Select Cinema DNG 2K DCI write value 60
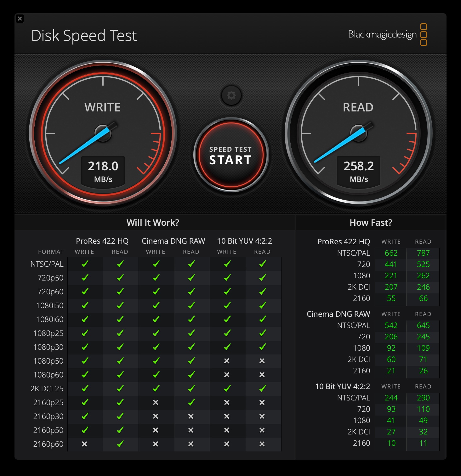The height and width of the screenshot is (476, 461). click(391, 360)
